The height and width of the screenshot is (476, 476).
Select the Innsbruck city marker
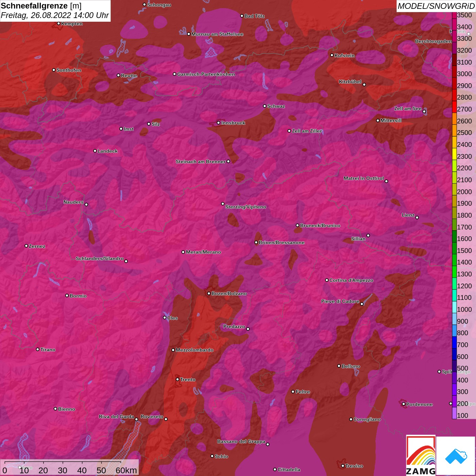[219, 123]
